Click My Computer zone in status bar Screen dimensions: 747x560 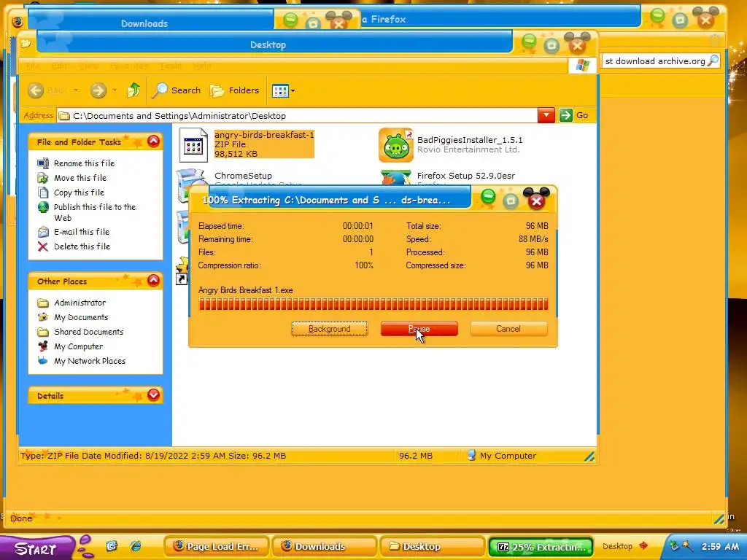[x=501, y=456]
